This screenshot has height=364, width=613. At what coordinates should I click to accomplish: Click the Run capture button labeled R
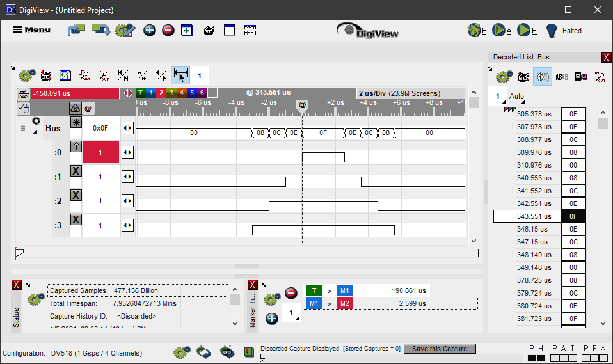pos(524,30)
